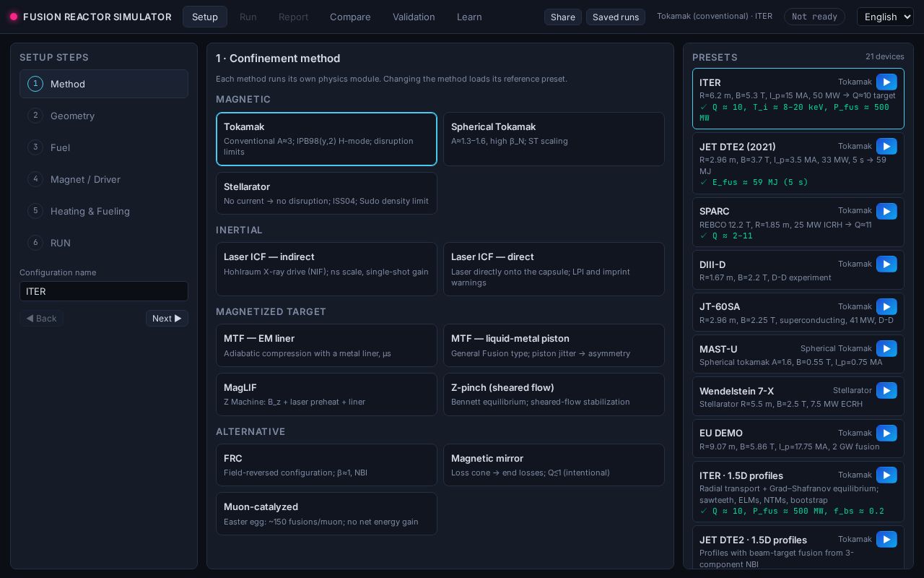Pick Laser ICF — direct method
Image resolution: width=924 pixels, height=578 pixels.
pyautogui.click(x=554, y=269)
